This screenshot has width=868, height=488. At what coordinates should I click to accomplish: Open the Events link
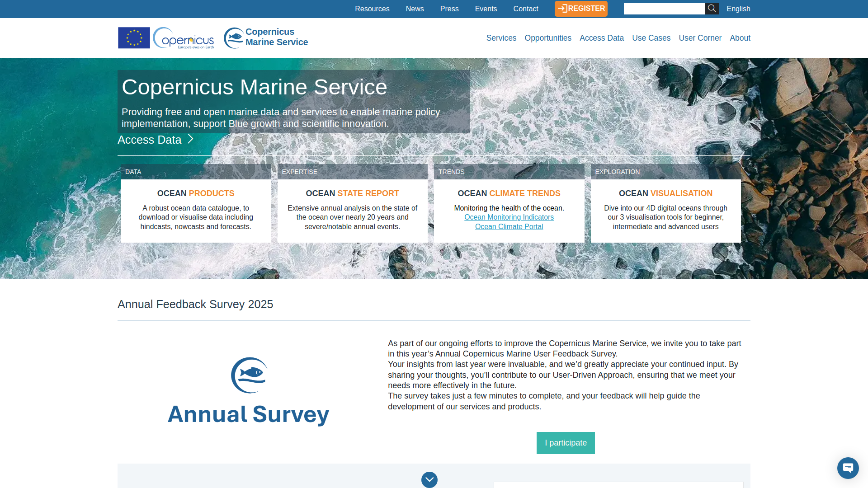[x=486, y=9]
